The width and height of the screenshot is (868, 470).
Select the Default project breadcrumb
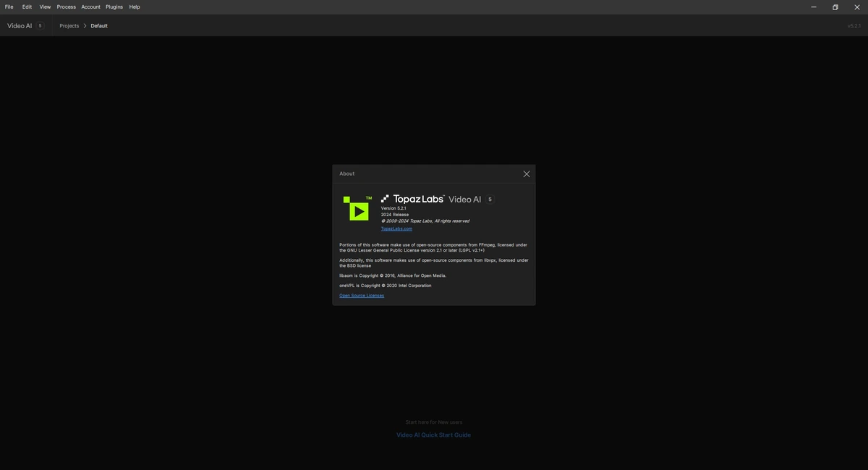(99, 26)
